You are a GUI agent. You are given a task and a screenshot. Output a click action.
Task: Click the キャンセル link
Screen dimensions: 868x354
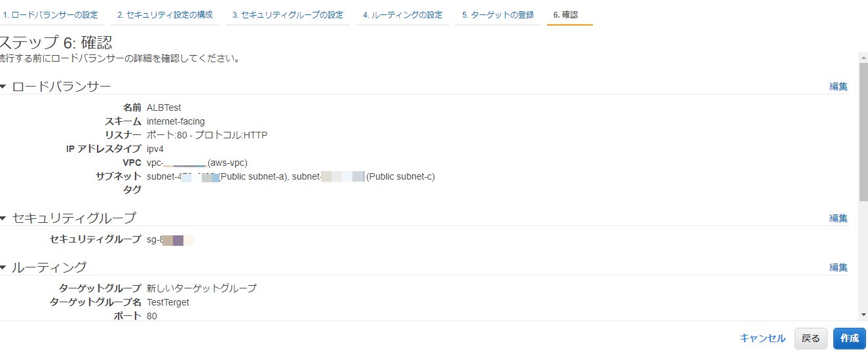762,338
